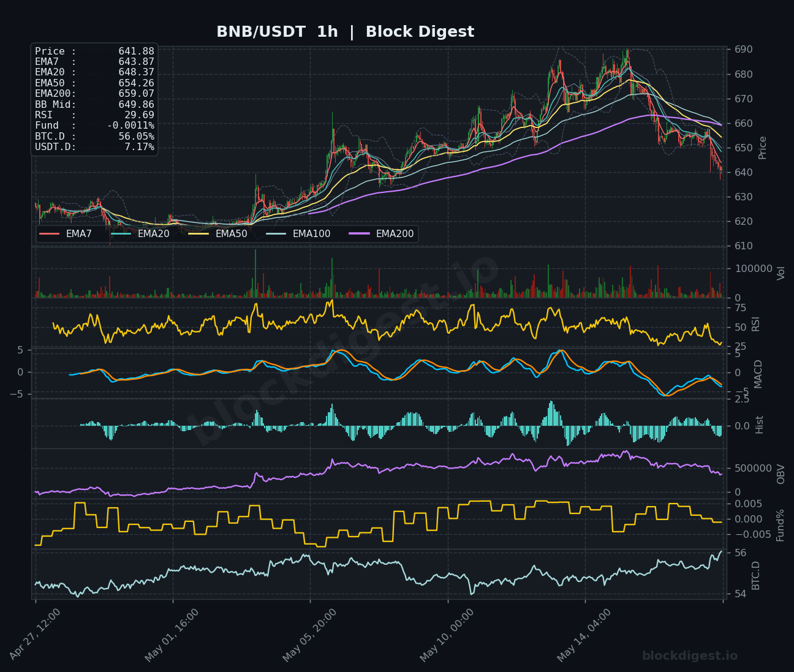Click the 680 price tick

[x=744, y=75]
